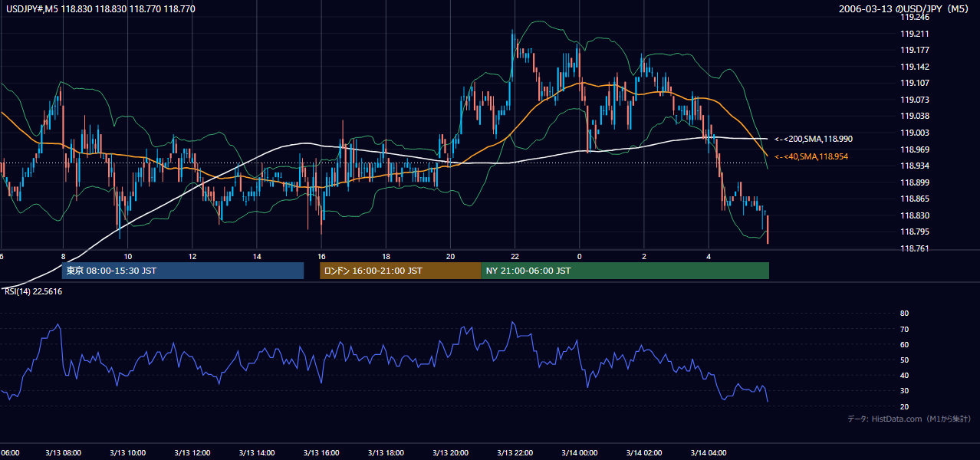Click the Tokyo session bar 東京 08:00-15:30 JST

[x=183, y=271]
